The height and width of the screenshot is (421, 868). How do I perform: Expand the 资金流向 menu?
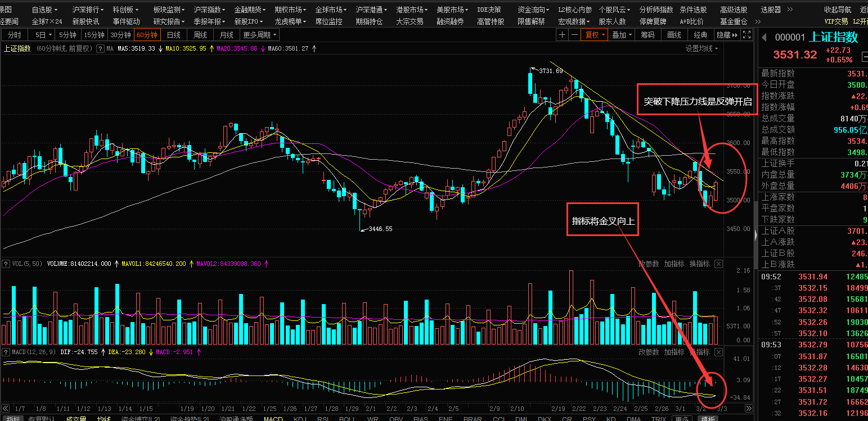tap(533, 10)
